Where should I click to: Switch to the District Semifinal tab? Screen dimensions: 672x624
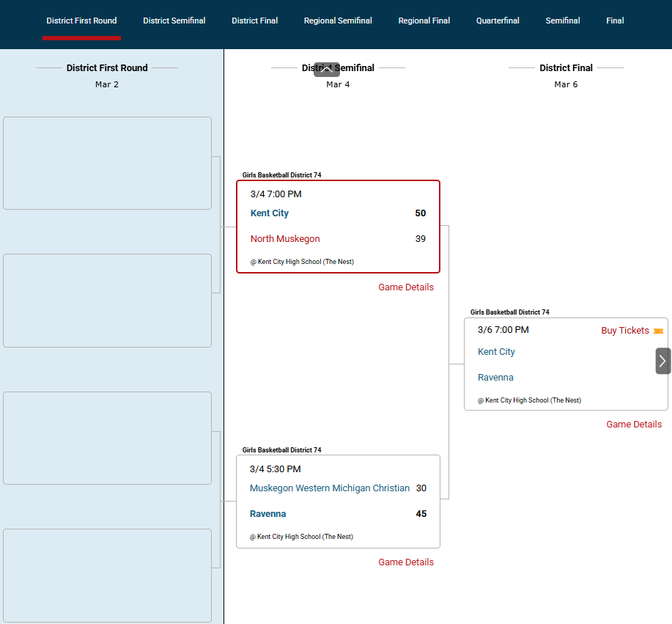174,21
